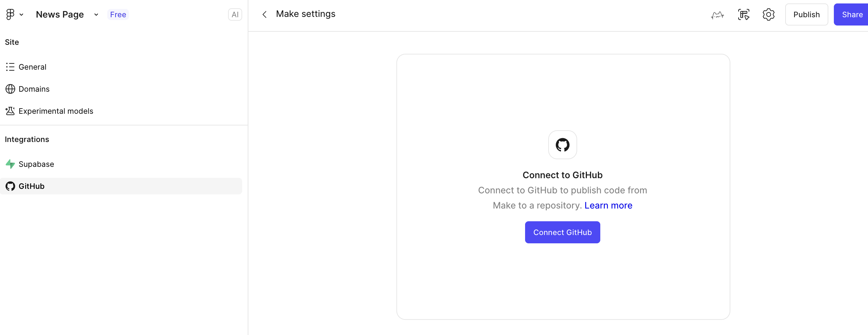Click the blue Share button
Viewport: 868px width, 335px height.
[x=852, y=14]
